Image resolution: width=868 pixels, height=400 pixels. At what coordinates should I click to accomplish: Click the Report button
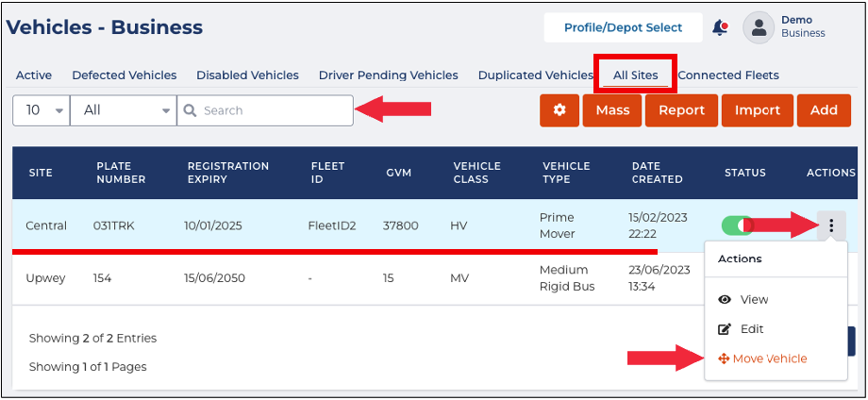click(x=681, y=110)
